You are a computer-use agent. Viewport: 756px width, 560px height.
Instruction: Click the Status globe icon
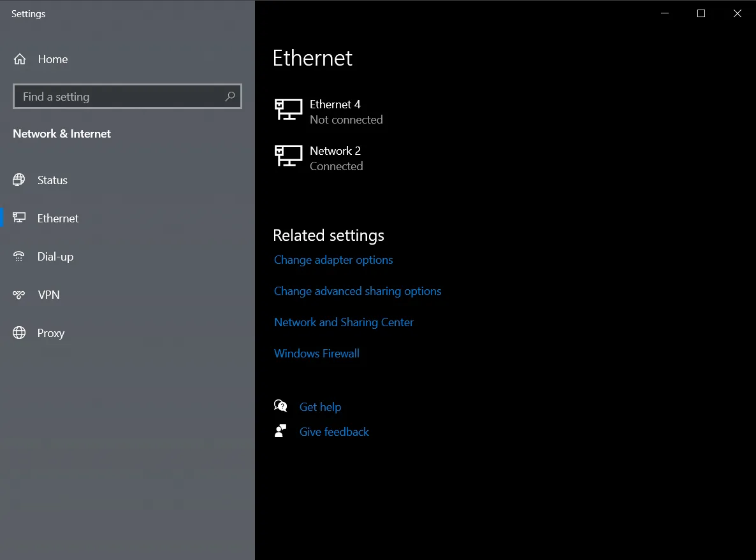coord(19,180)
